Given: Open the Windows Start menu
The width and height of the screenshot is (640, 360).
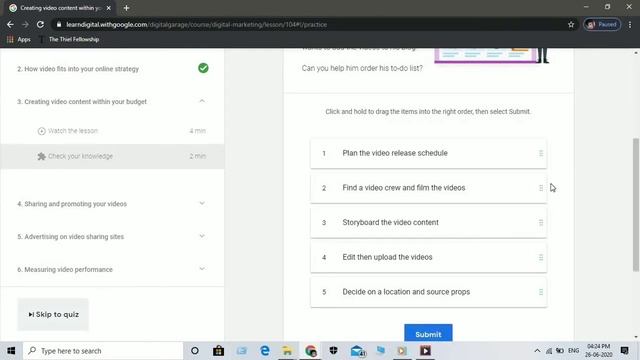Looking at the screenshot, I should (x=11, y=351).
